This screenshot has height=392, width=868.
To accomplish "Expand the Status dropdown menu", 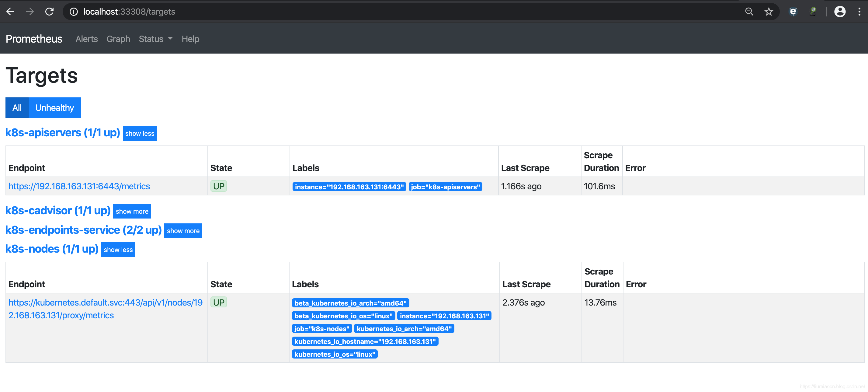I will tap(156, 39).
